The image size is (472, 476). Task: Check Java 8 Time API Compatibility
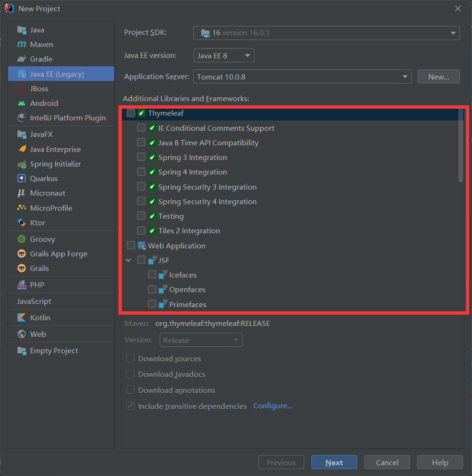coord(141,142)
